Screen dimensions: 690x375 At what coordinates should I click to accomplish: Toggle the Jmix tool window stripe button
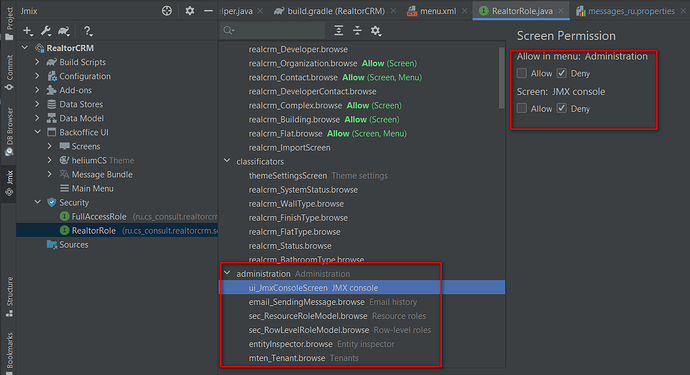(9, 183)
